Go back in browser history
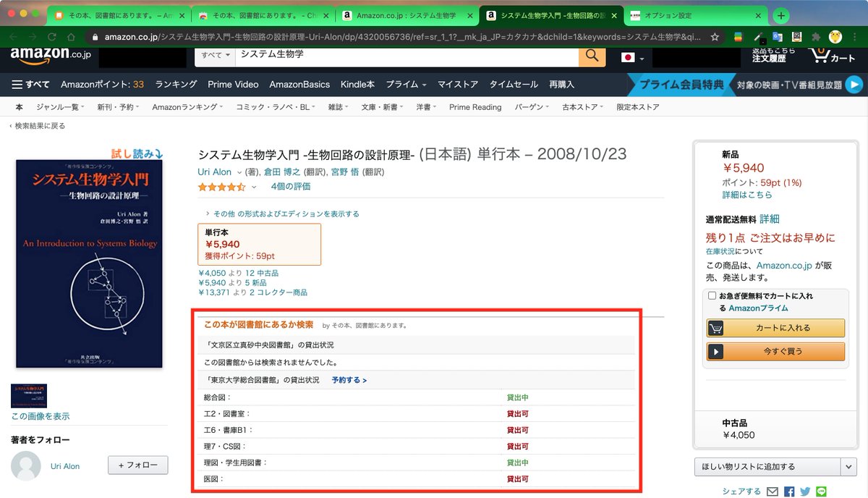The image size is (868, 498). (13, 36)
